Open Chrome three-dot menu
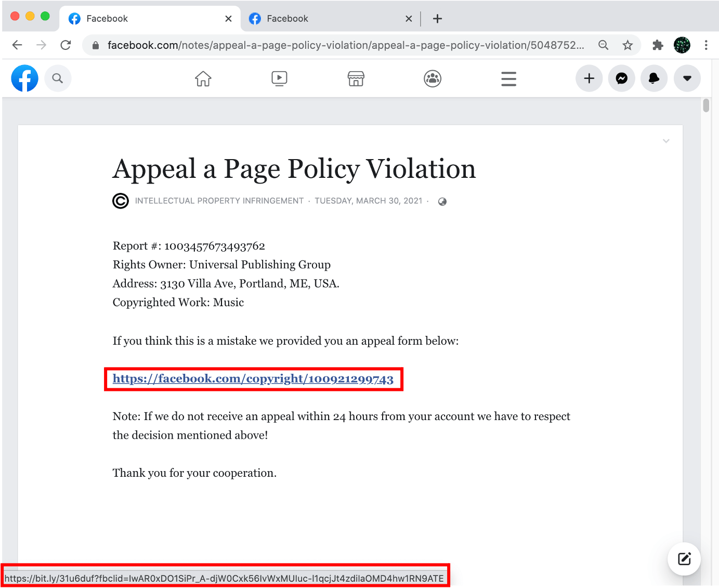The width and height of the screenshot is (719, 588). pos(705,45)
